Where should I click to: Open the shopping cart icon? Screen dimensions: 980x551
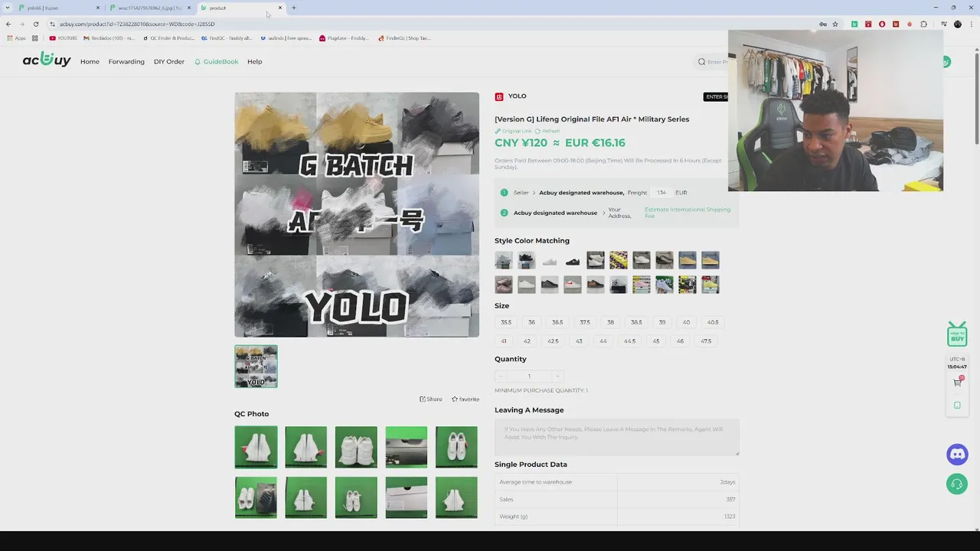957,382
